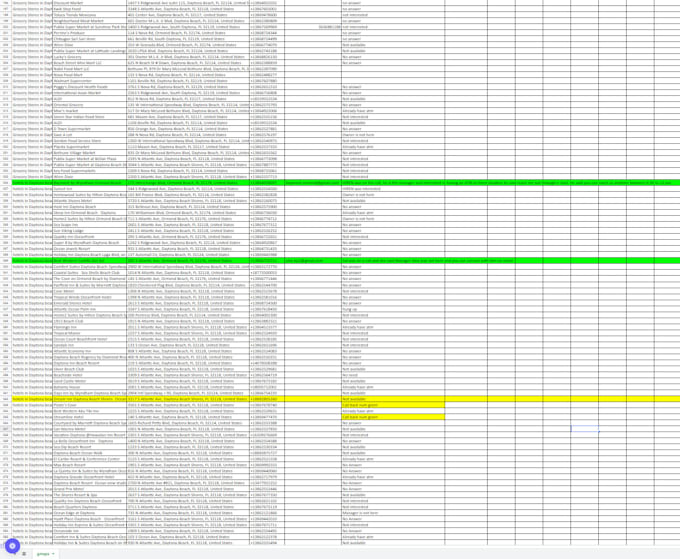Viewport: 680px width, 559px height.
Task: Click the Ocean Jewels Resort cell
Action: point(90,249)
